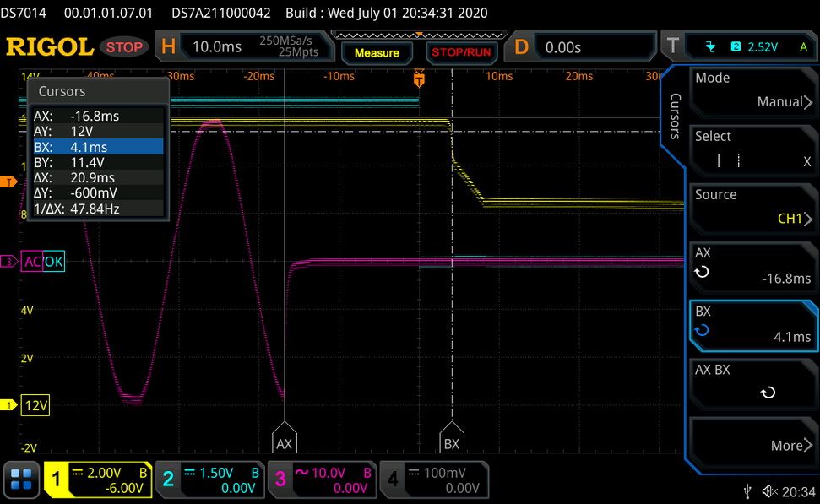Adjust the AX position -16.8ms field

753,266
